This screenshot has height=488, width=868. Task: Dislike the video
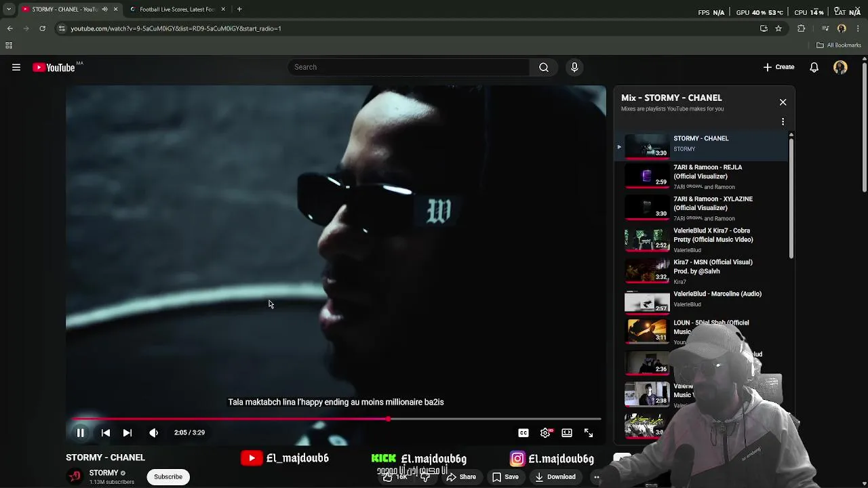click(425, 477)
